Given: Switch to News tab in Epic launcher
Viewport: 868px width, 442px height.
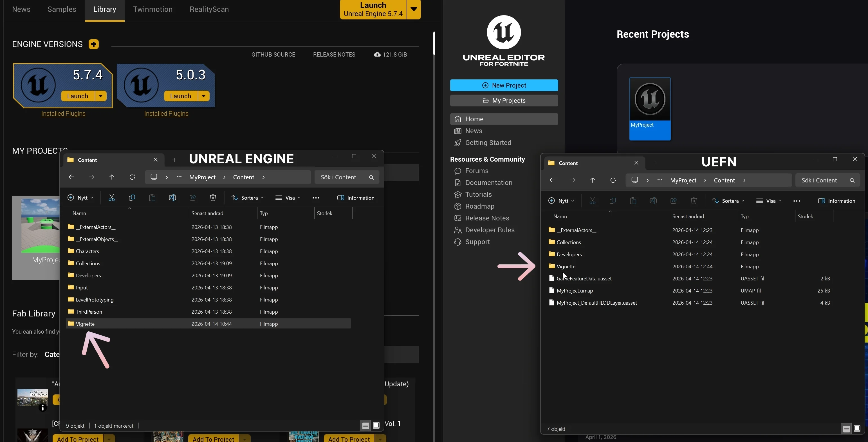Looking at the screenshot, I should coord(21,10).
